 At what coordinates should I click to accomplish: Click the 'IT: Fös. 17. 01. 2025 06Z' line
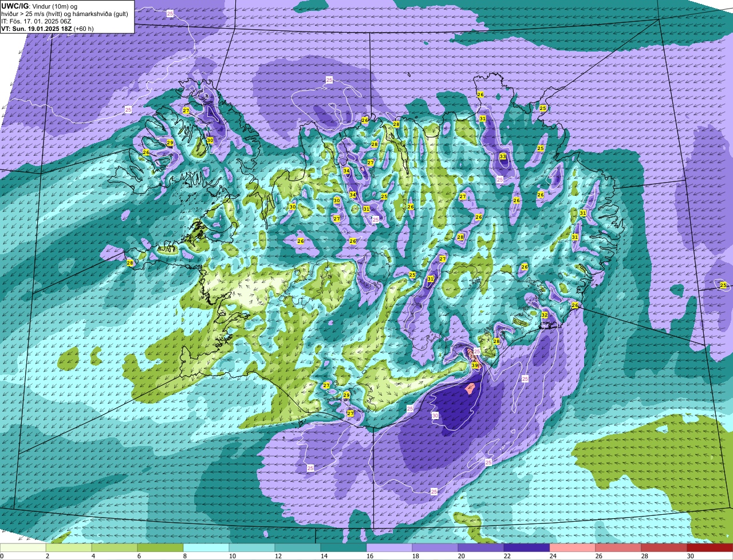pyautogui.click(x=37, y=21)
